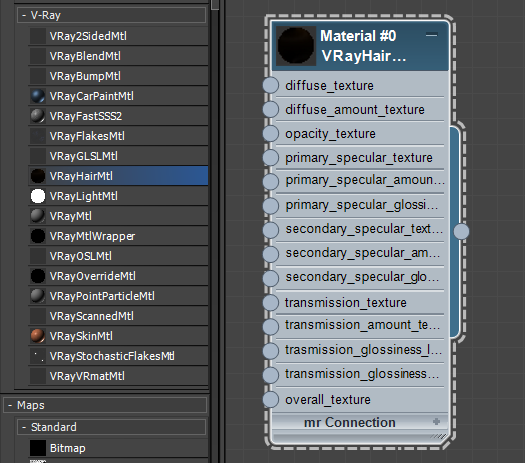This screenshot has height=463, width=525.
Task: Click the VRayMtl gray sphere icon
Action: click(x=38, y=216)
